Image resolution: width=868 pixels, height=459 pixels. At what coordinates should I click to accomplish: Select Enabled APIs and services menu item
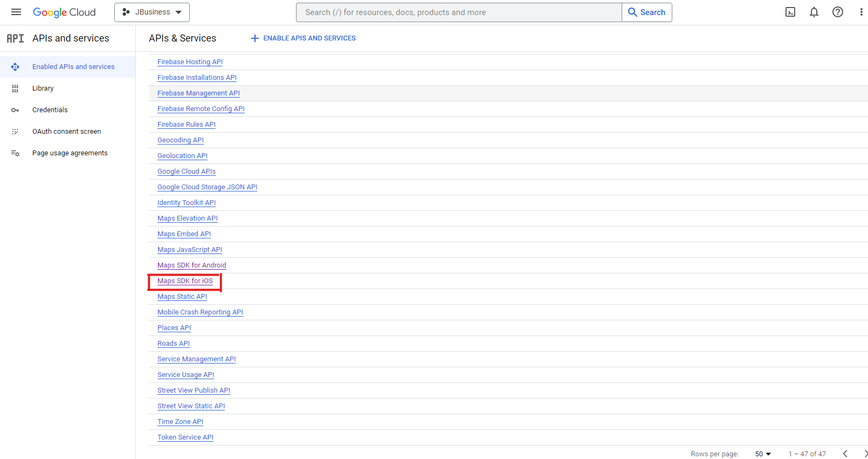[x=73, y=67]
